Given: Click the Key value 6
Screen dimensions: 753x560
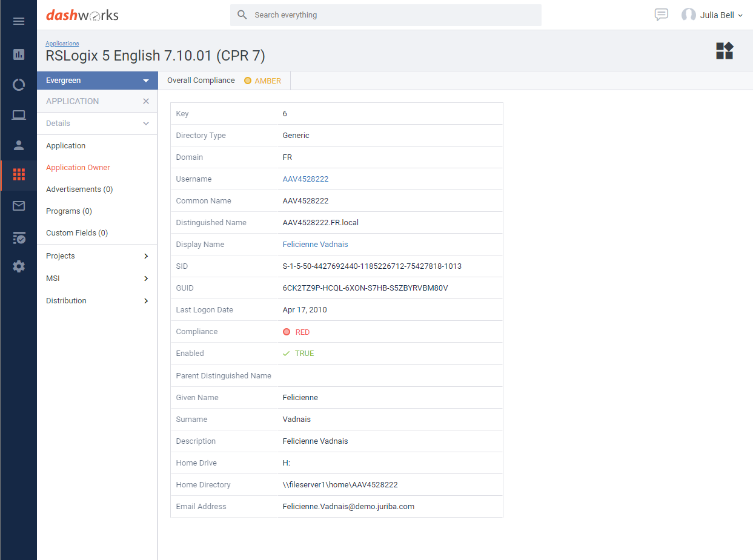Looking at the screenshot, I should coord(285,114).
